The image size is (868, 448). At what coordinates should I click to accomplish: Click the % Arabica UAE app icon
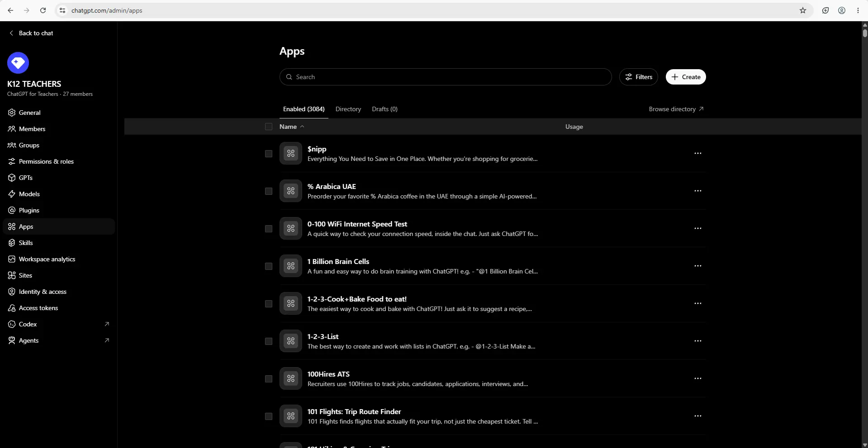point(291,191)
